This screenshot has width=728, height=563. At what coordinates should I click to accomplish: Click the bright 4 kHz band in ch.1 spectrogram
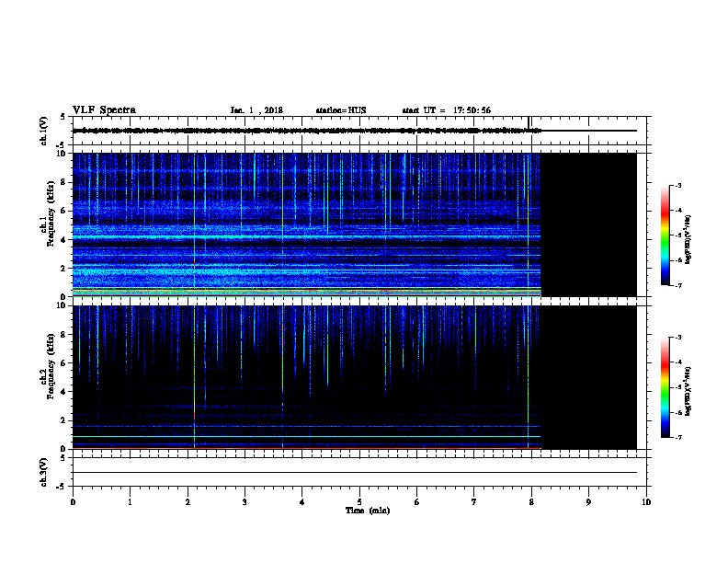[x=306, y=237]
